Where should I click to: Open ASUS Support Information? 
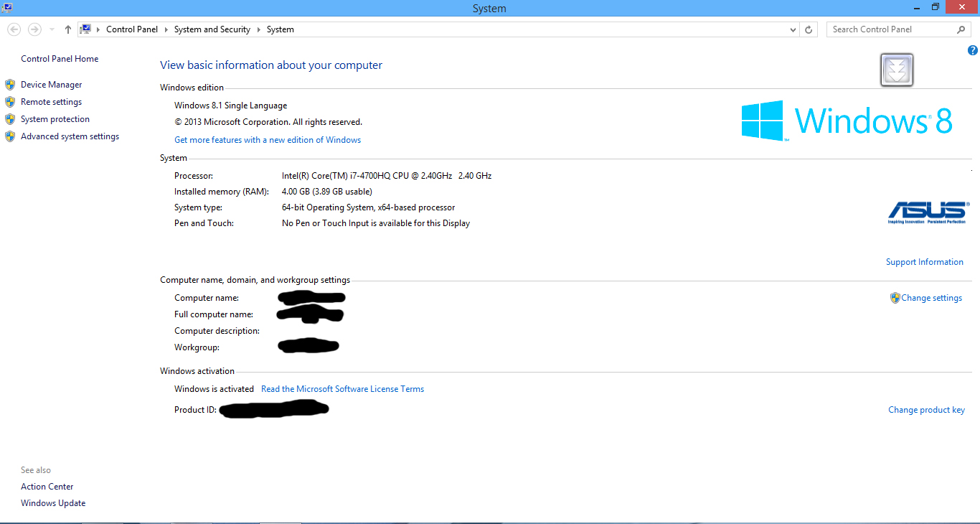click(x=925, y=262)
